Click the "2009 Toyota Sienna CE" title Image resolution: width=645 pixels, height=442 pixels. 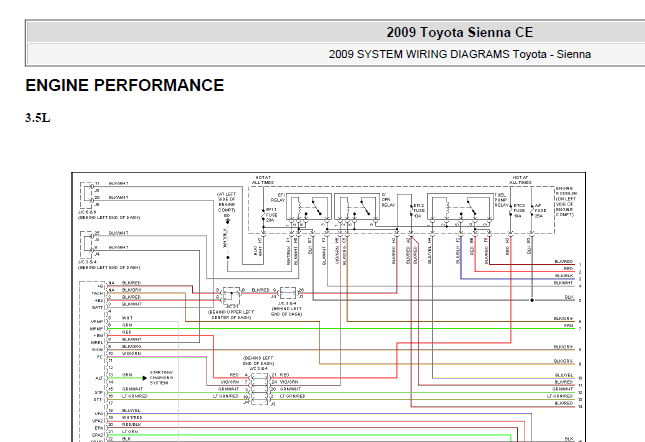click(459, 32)
